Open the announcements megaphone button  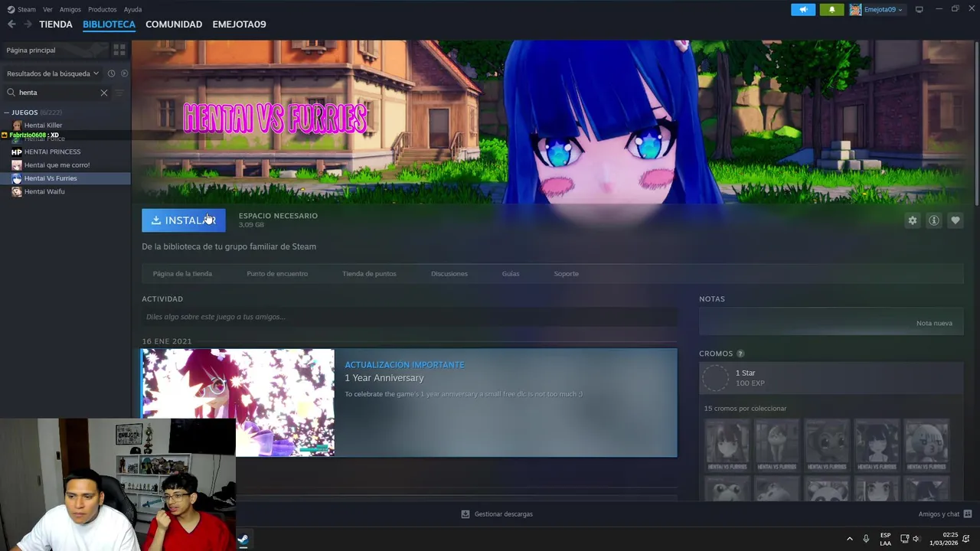coord(803,9)
